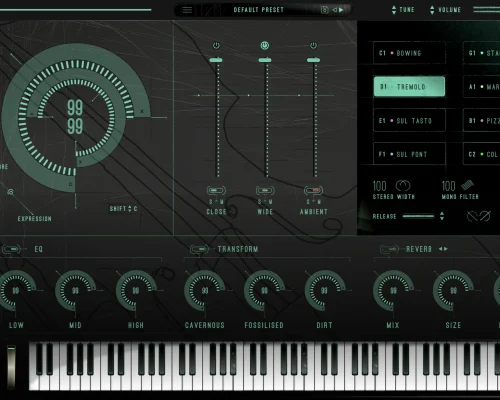Click the EQ Low knob
The image size is (500, 400).
click(15, 291)
